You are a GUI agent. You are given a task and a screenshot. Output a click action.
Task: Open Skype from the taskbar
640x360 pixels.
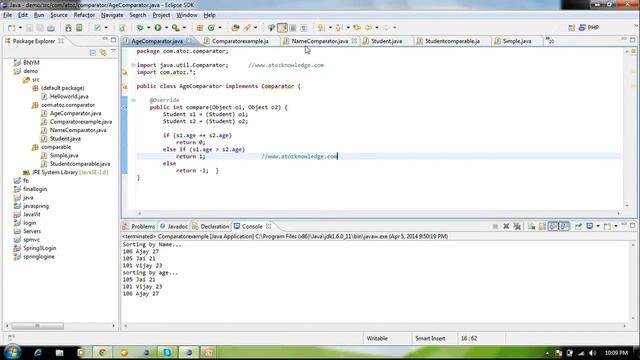click(167, 352)
